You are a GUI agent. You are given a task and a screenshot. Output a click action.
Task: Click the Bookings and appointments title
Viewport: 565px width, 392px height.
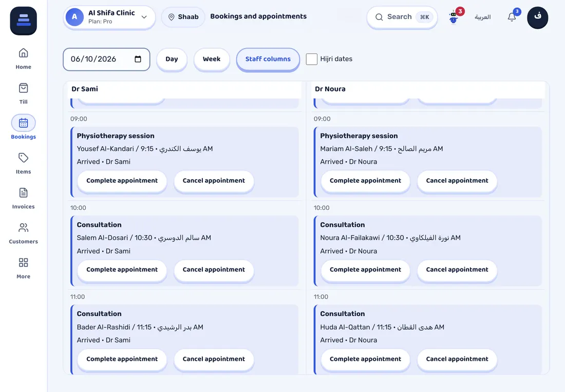tap(258, 16)
